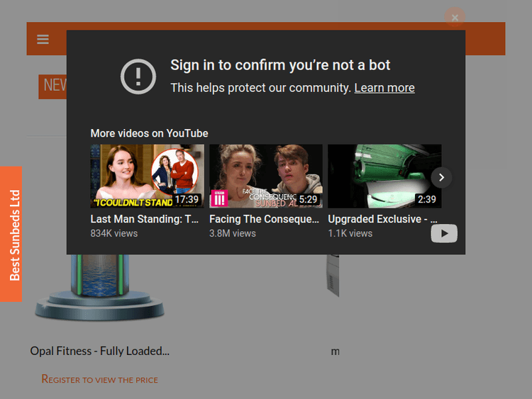Play the Facing The Consequences thumbnail
532x399 pixels.
point(265,176)
